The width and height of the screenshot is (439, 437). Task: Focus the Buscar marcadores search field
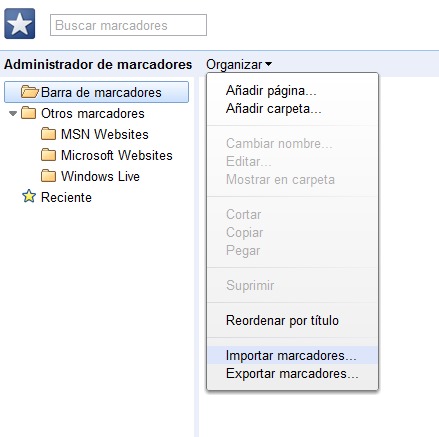[128, 25]
